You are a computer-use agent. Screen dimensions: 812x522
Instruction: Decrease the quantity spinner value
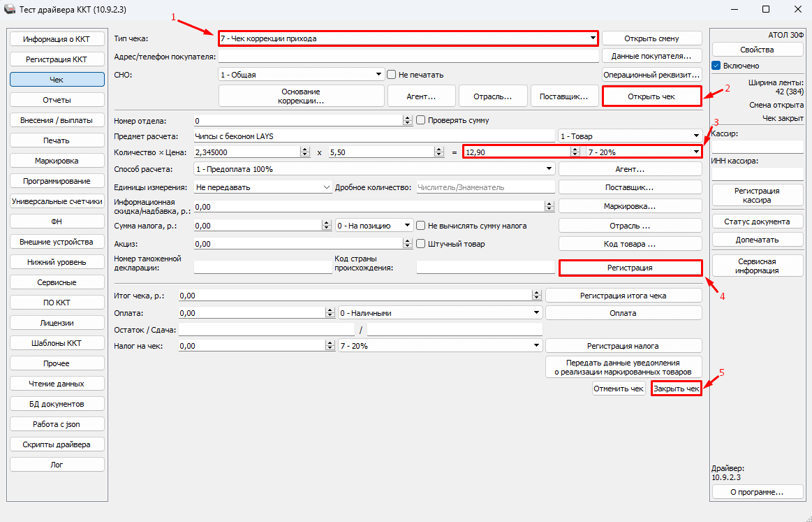(x=304, y=154)
